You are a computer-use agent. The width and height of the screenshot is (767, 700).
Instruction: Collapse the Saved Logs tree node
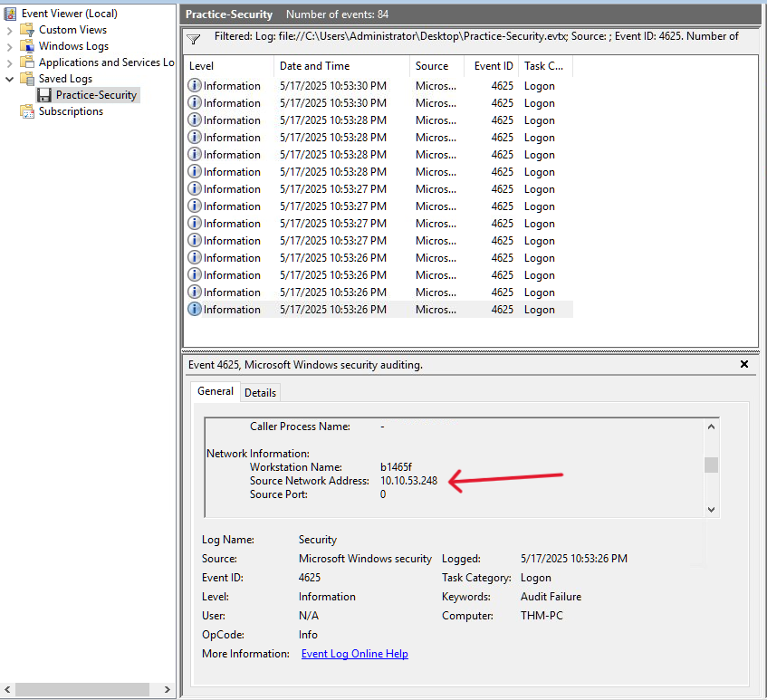pos(10,79)
